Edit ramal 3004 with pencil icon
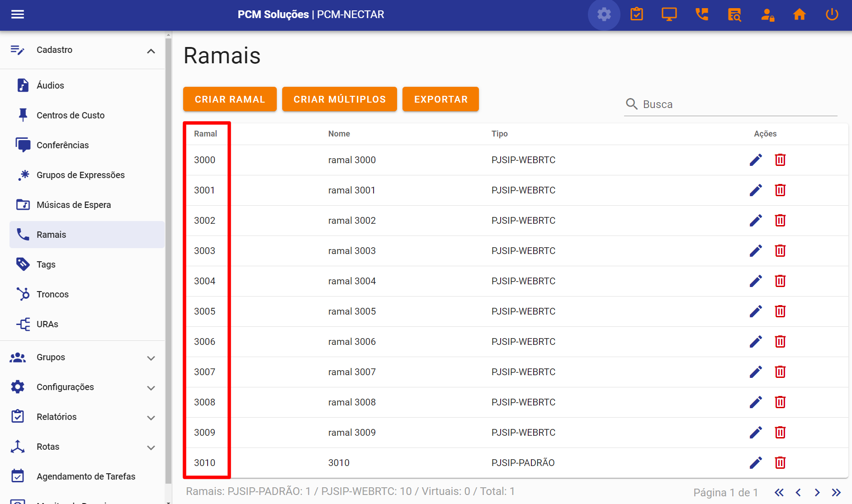The image size is (852, 504). click(x=756, y=281)
